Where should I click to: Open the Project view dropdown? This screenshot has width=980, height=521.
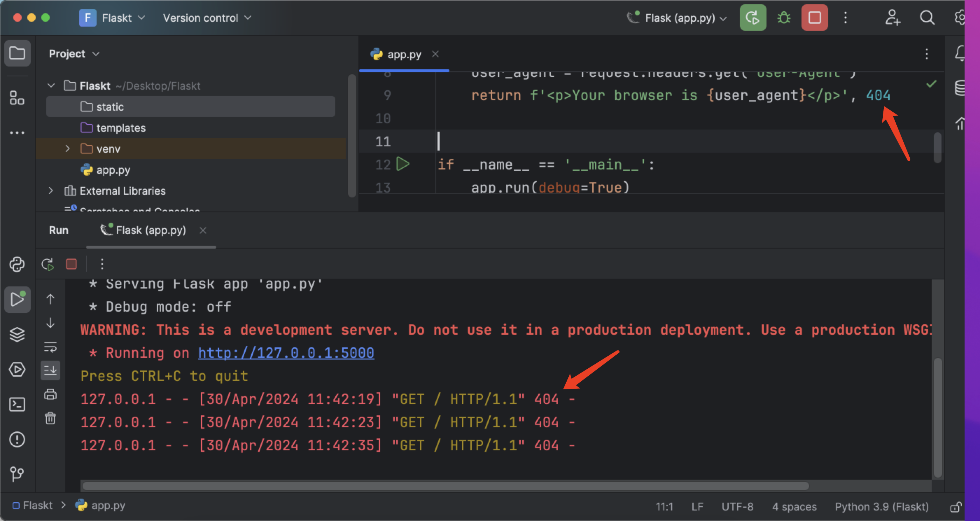click(74, 54)
